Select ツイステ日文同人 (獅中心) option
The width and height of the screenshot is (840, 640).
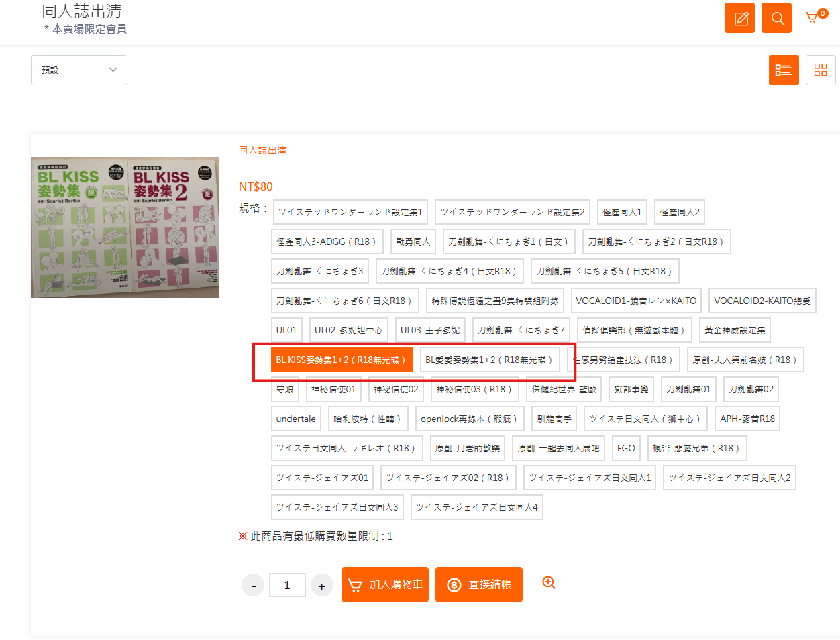click(646, 419)
